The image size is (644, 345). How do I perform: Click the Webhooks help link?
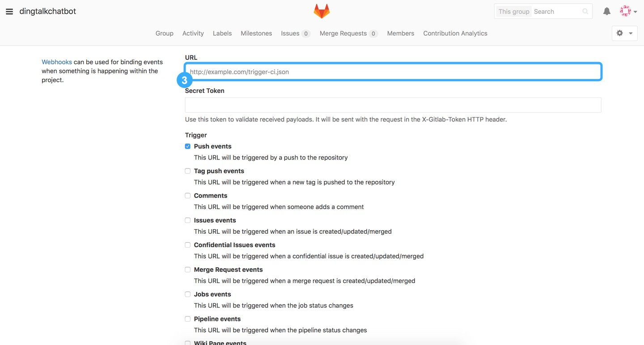57,62
